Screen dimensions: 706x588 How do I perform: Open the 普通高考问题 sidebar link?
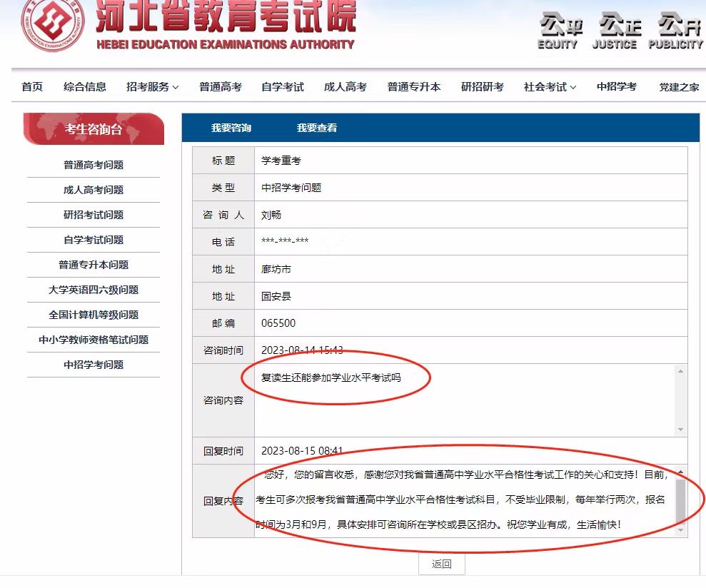(x=93, y=165)
